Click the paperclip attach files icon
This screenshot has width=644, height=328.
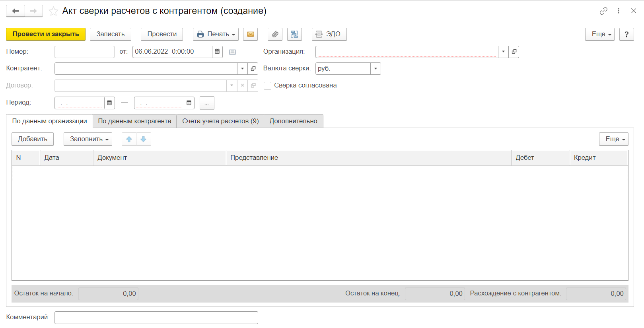[x=275, y=34]
